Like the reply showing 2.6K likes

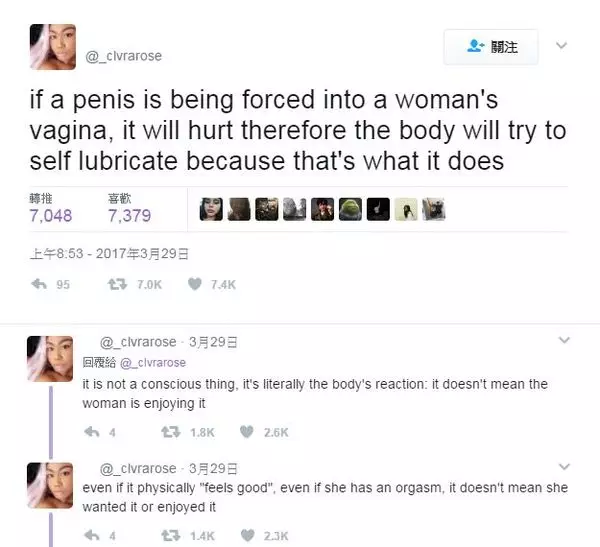tap(247, 432)
